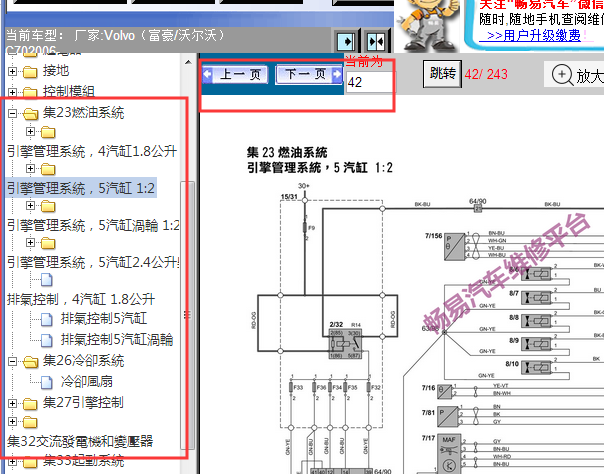Go to previous page with 上一页 button
Image resolution: width=604 pixels, height=474 pixels.
click(235, 74)
